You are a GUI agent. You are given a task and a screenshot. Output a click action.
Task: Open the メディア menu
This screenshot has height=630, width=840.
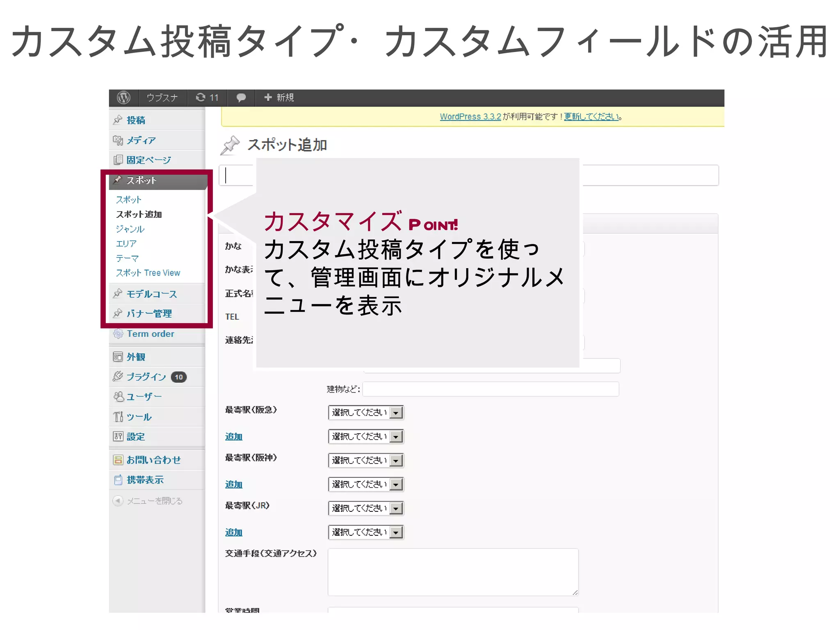(141, 140)
